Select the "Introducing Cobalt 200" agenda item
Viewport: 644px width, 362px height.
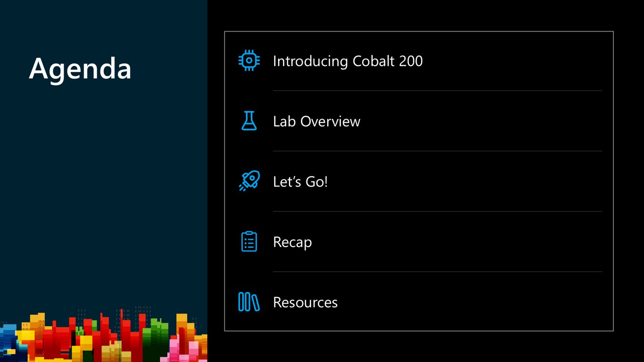pos(347,61)
